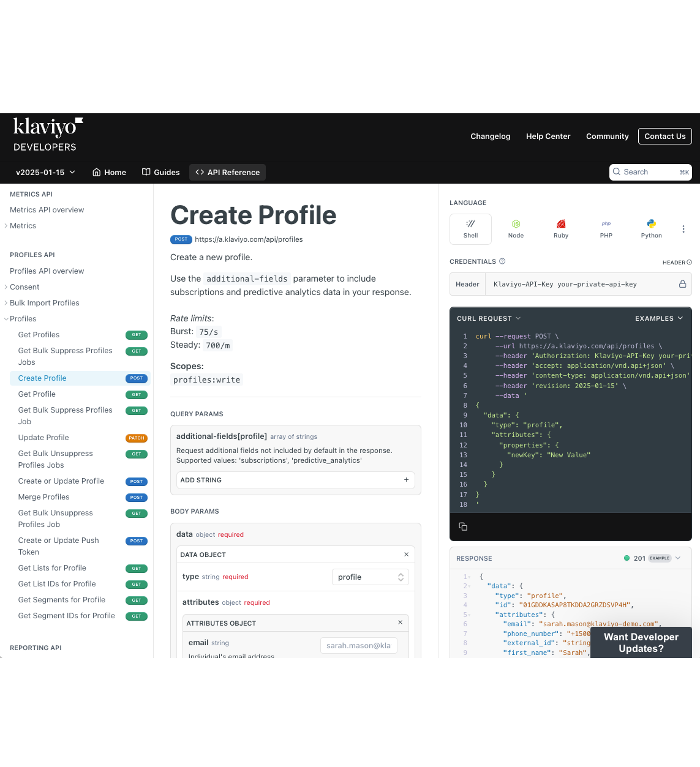Open Get Bulk Unsuppress Profiles Jobs endpoint

tap(80, 459)
